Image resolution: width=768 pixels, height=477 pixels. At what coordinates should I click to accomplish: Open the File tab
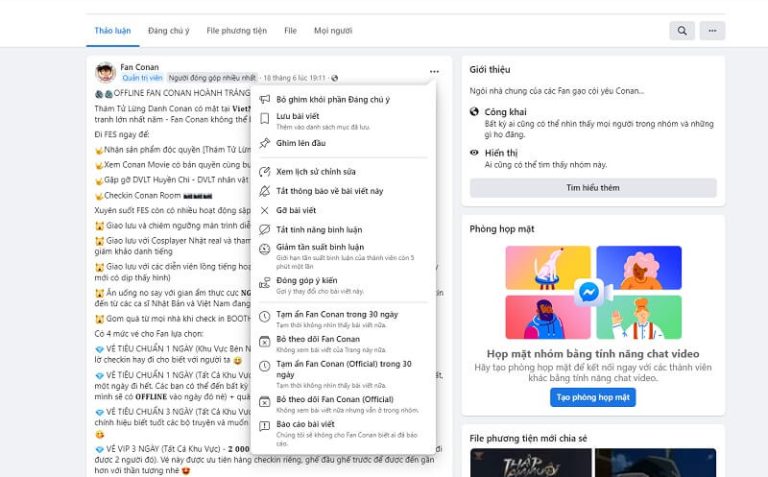click(x=290, y=31)
